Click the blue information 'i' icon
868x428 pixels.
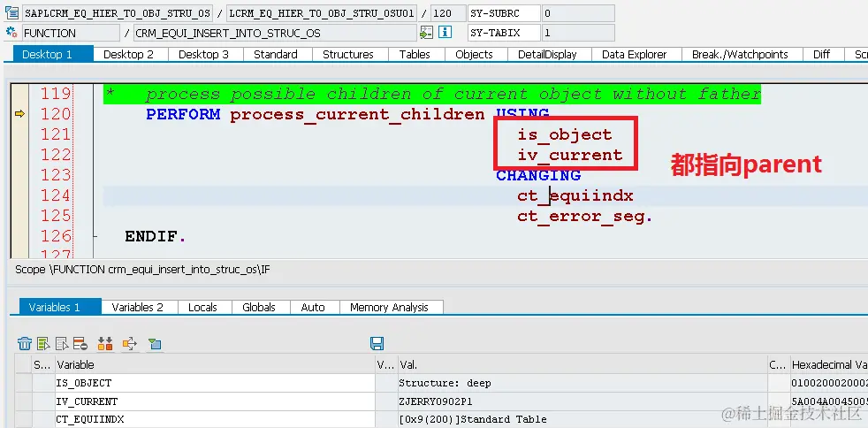445,32
